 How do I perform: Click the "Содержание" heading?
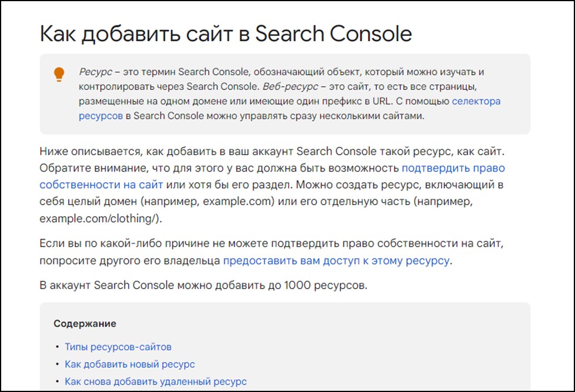[x=85, y=323]
